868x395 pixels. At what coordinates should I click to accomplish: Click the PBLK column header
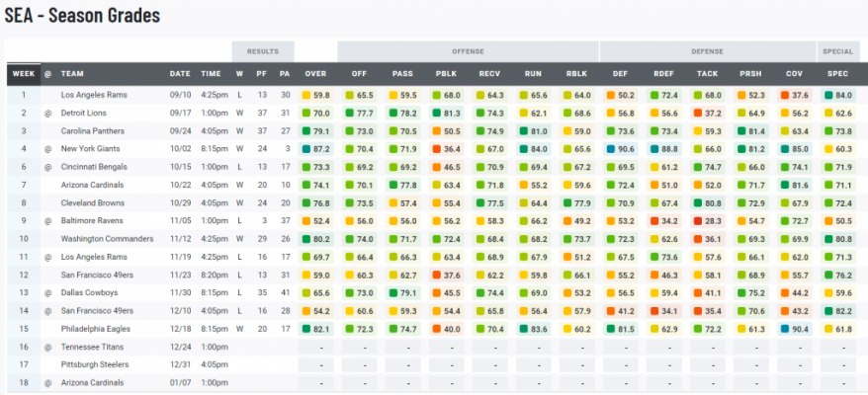[x=446, y=74]
